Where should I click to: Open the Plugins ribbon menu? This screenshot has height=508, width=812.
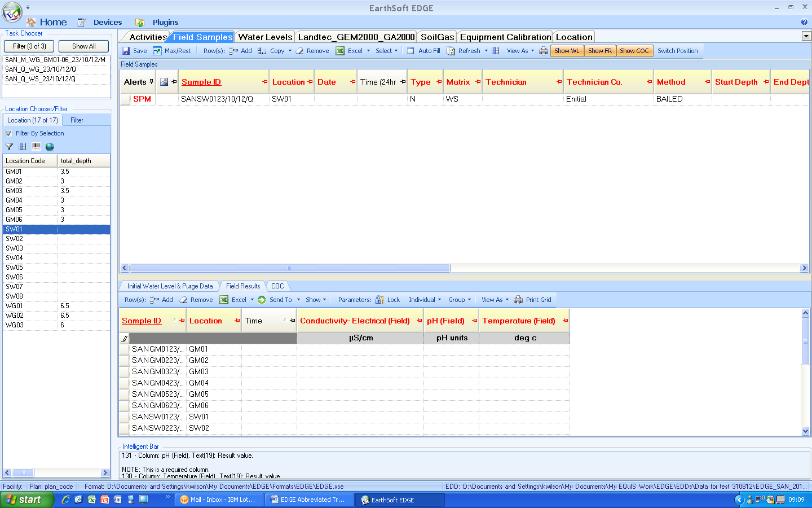click(165, 23)
